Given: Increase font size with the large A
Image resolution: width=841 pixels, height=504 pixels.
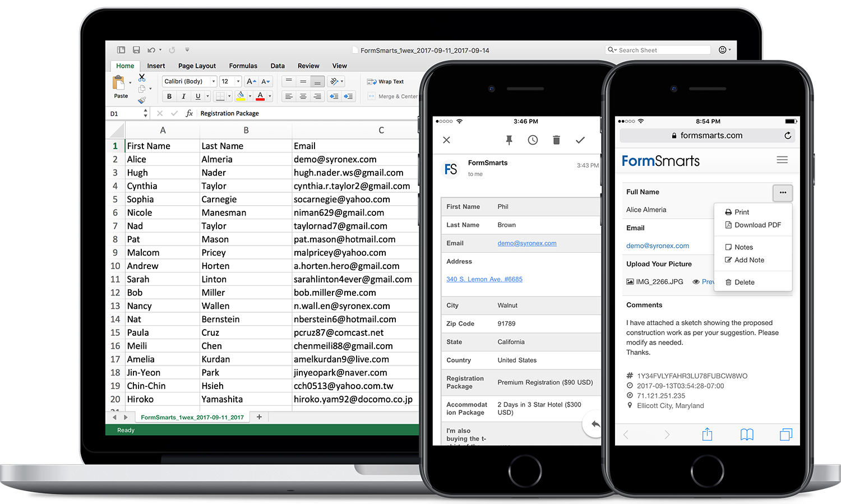Looking at the screenshot, I should pos(251,81).
